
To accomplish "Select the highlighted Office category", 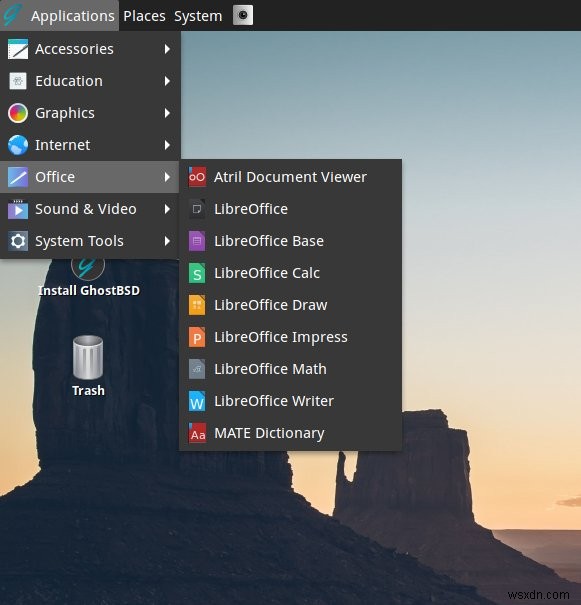I will click(90, 177).
